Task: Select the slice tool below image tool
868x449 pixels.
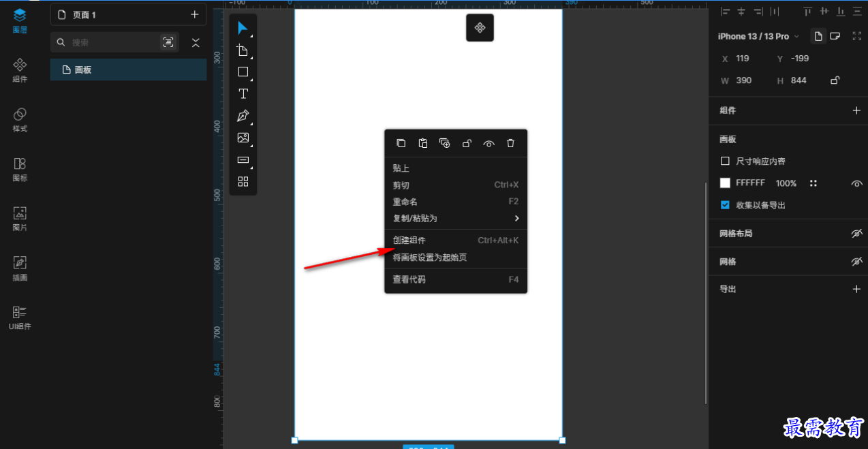Action: 243,160
